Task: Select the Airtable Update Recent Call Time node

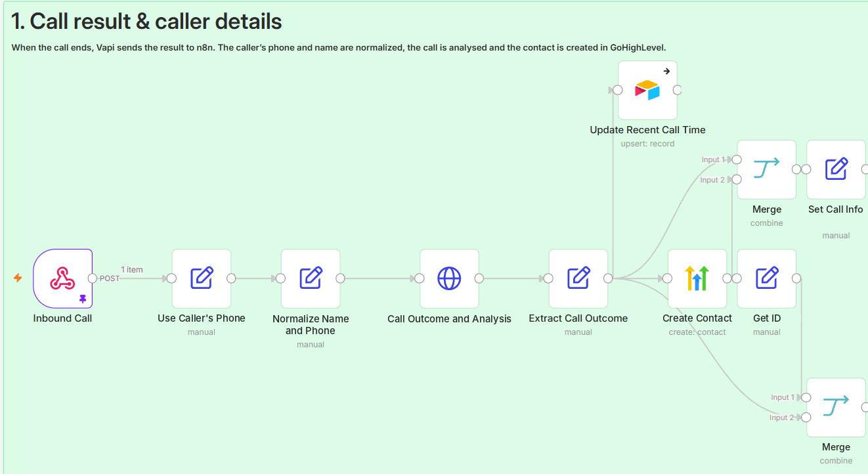Action: click(x=647, y=90)
